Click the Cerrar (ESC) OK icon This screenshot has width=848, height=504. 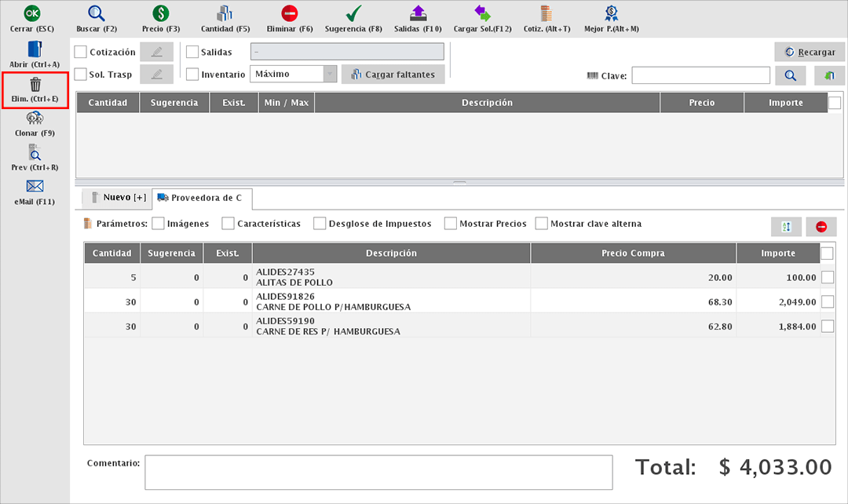32,13
